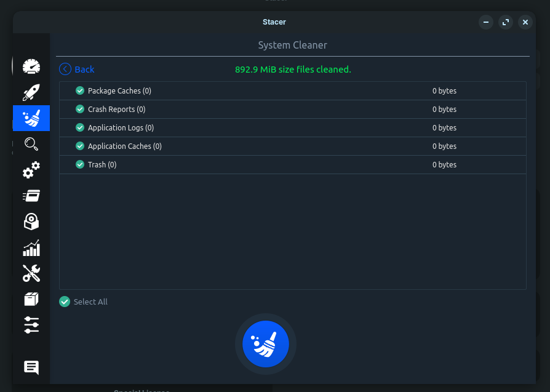Open the Processes page icon

(31, 196)
